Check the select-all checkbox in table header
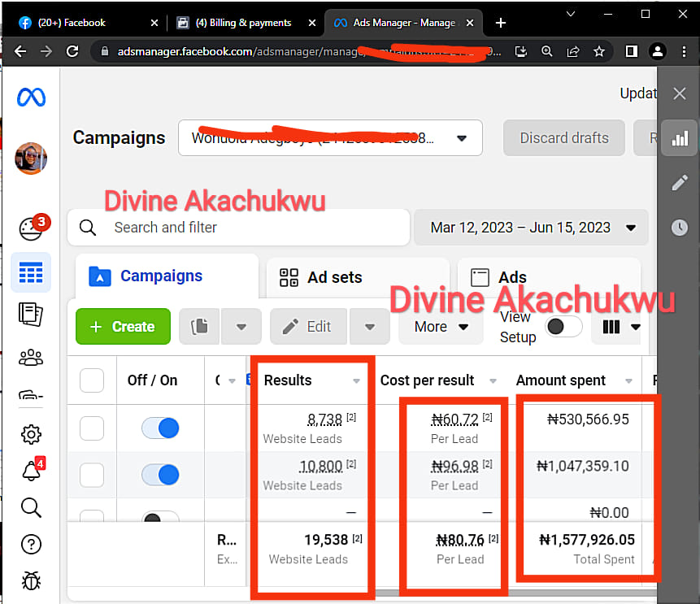 coord(92,380)
